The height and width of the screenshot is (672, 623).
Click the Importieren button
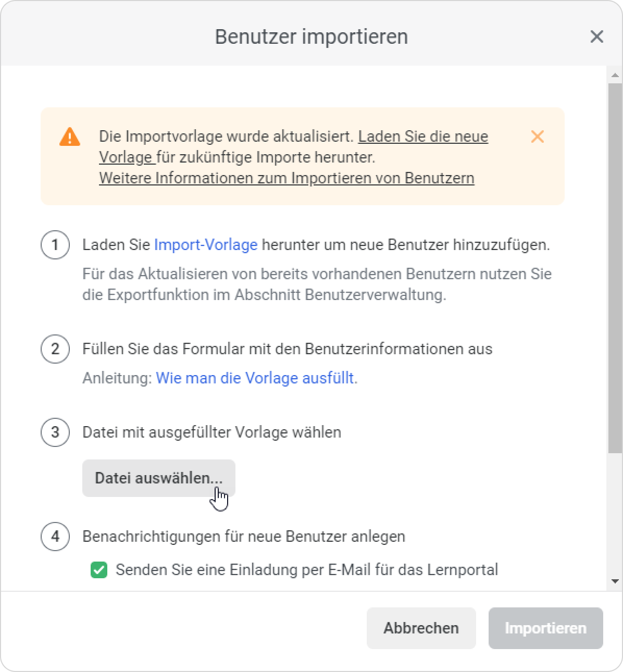click(x=545, y=628)
